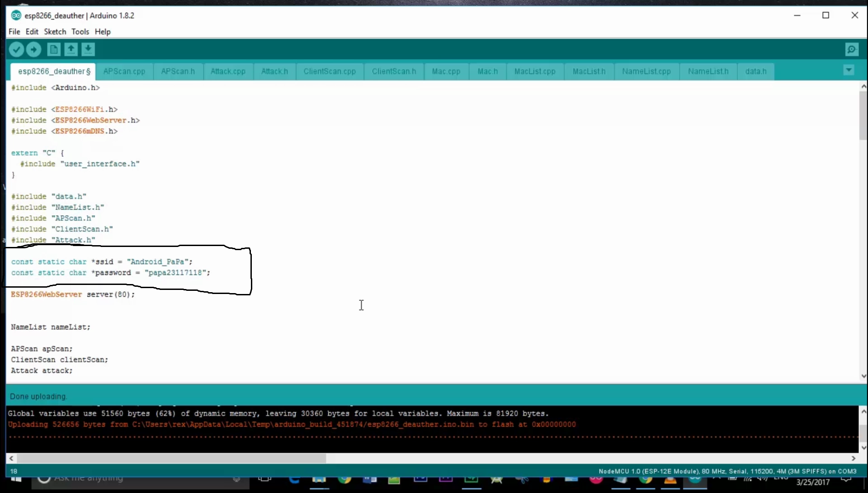The height and width of the screenshot is (493, 868).
Task: Click the 'extern "C" {' line
Action: click(38, 153)
